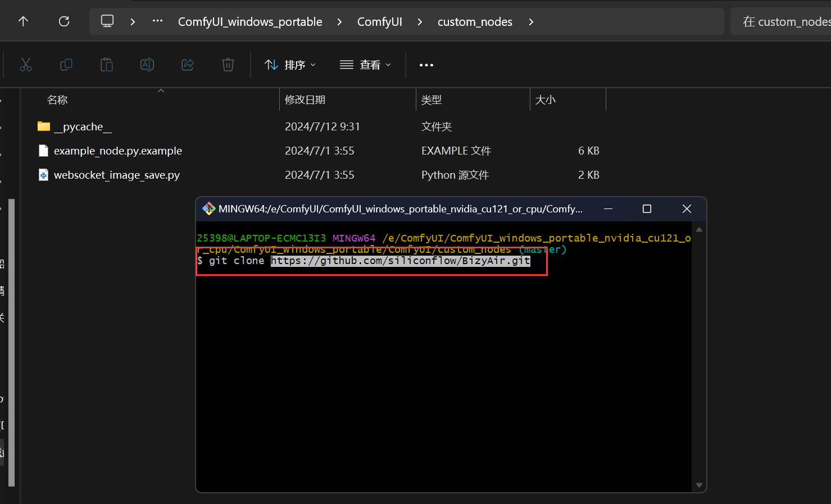Click the This PC monitor icon in address bar

pyautogui.click(x=107, y=21)
